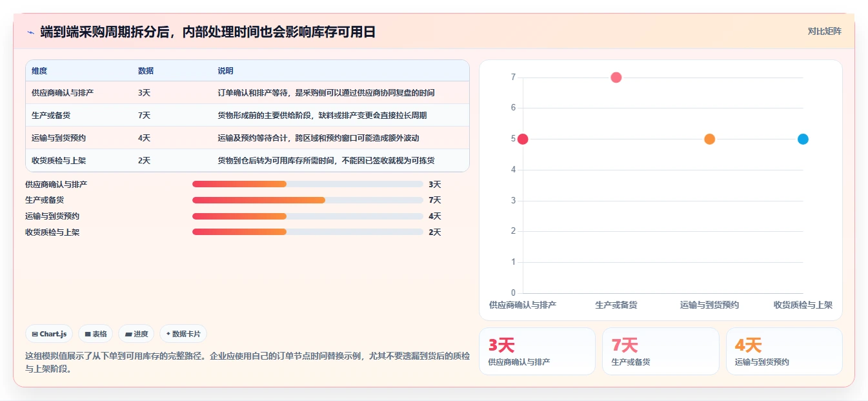
Task: Click progress bar for 收货质检与上架
Action: [x=308, y=232]
